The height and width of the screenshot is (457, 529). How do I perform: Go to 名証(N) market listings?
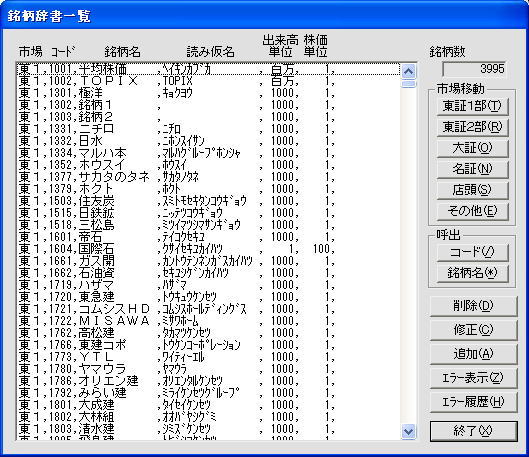coord(472,169)
